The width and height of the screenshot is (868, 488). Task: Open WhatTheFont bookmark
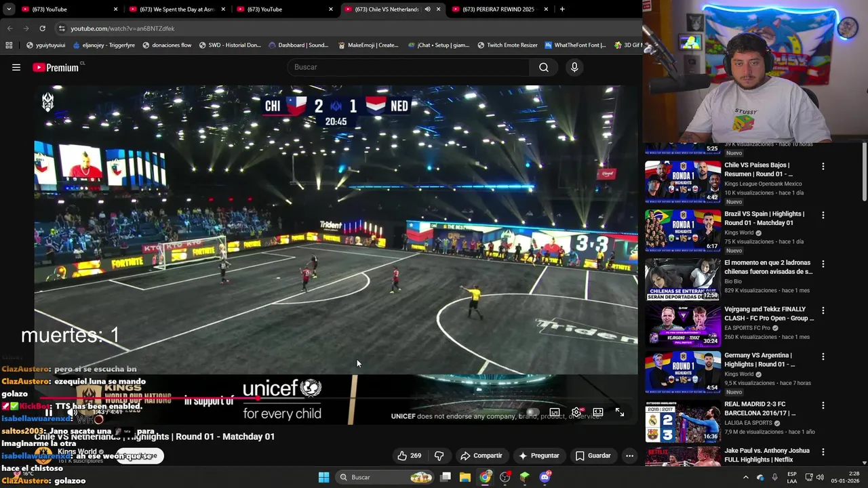574,45
